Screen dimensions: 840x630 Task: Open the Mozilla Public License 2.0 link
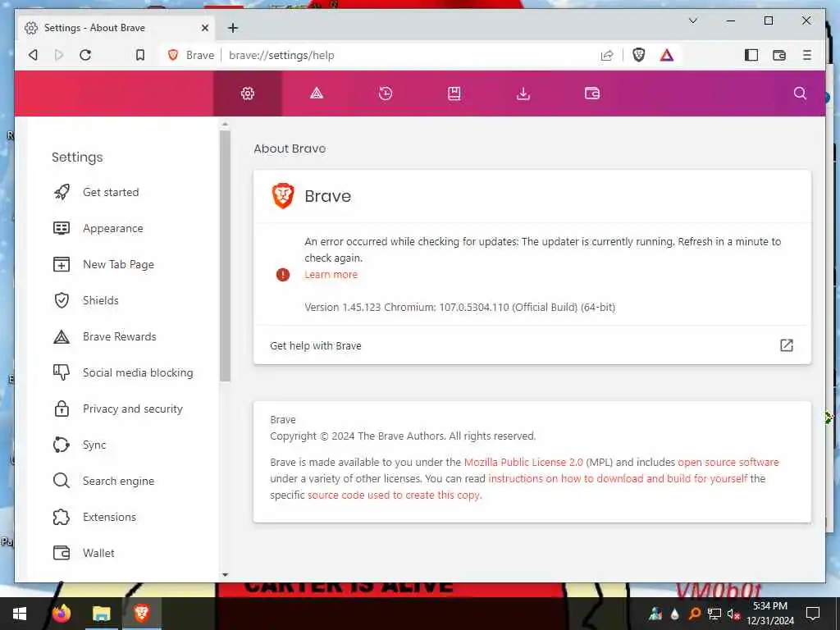(523, 462)
